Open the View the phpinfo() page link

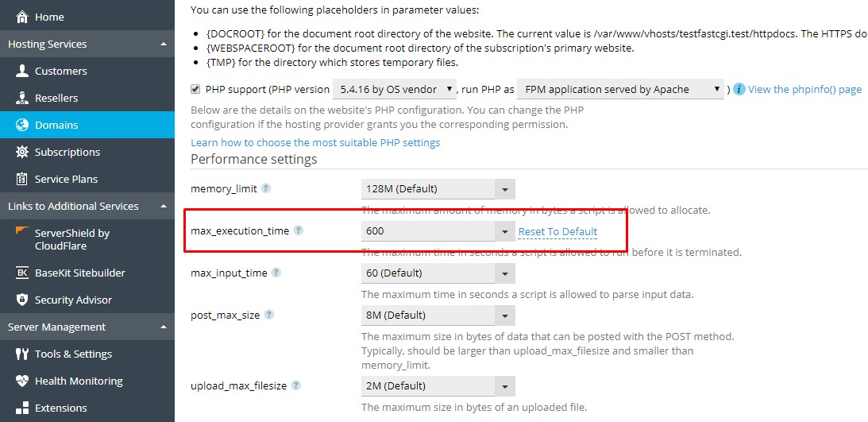click(804, 89)
